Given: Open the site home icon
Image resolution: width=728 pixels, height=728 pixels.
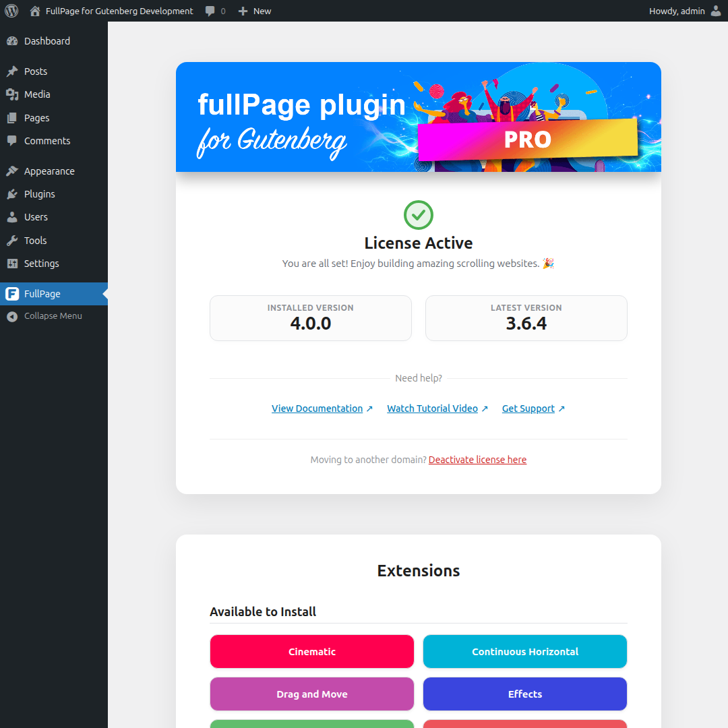Looking at the screenshot, I should click(35, 11).
